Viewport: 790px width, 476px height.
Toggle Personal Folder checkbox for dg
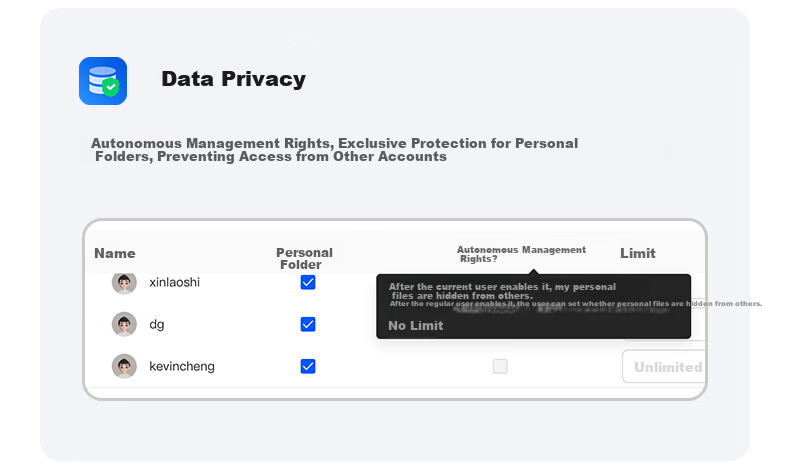308,324
